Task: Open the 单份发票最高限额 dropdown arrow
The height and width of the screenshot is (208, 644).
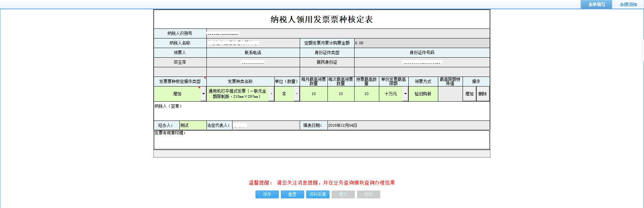Action: pos(405,94)
